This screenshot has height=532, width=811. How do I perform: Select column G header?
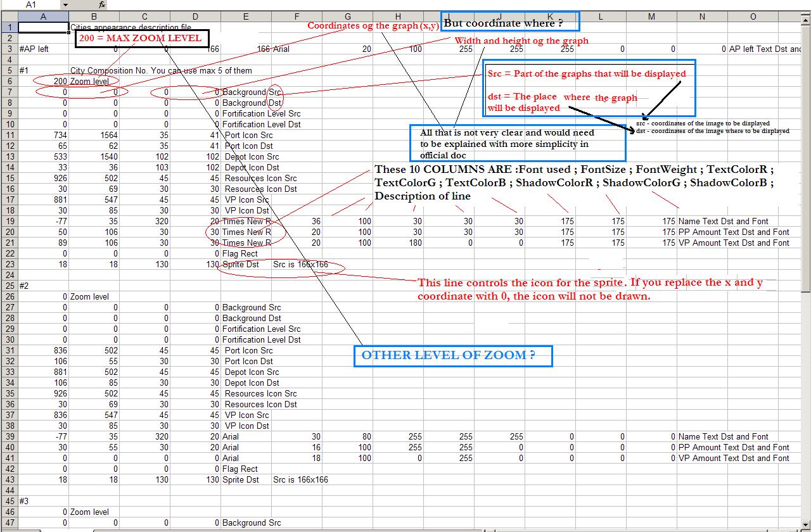[347, 16]
